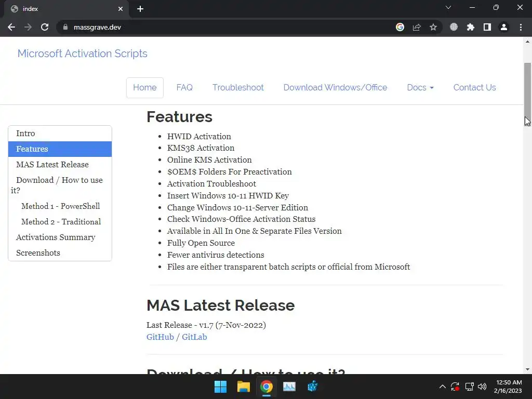Viewport: 532px width, 399px height.
Task: Open Chrome three-dot menu
Action: pyautogui.click(x=521, y=27)
